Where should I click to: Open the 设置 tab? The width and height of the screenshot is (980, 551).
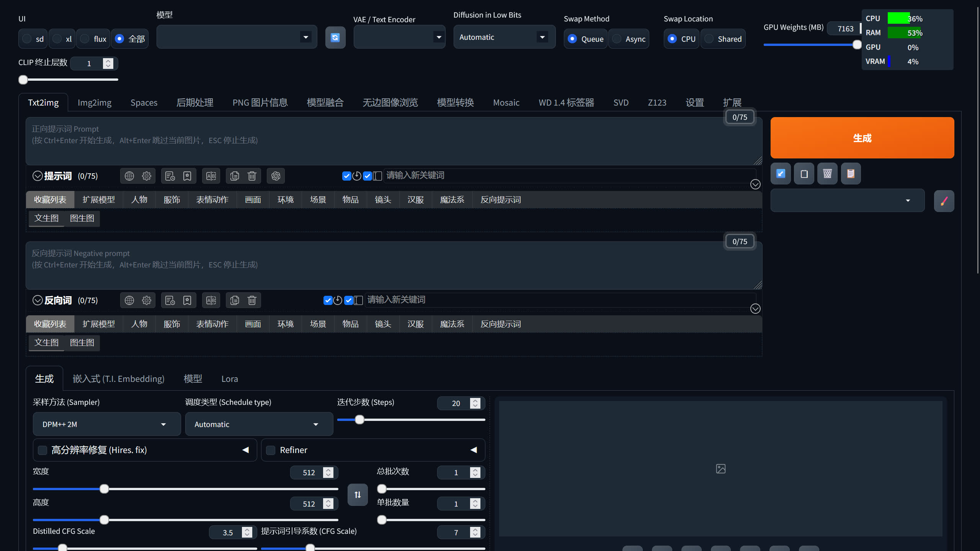(x=695, y=103)
